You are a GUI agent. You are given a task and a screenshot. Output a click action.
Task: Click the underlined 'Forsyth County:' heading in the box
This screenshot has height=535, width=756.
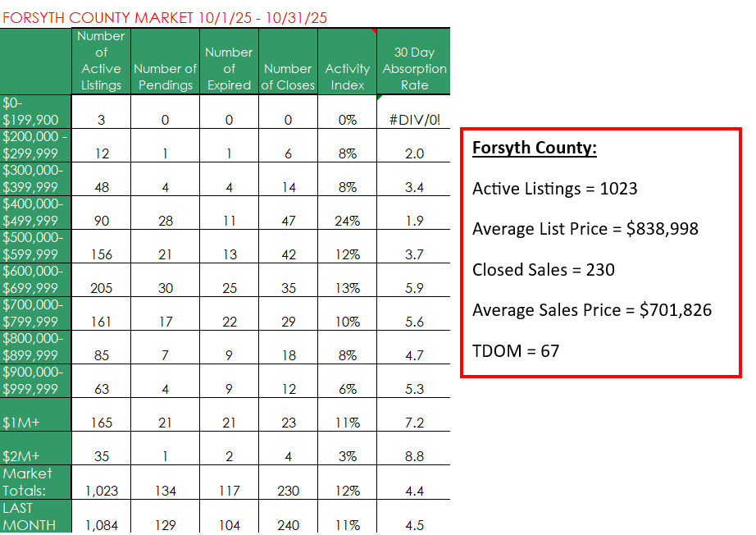535,149
